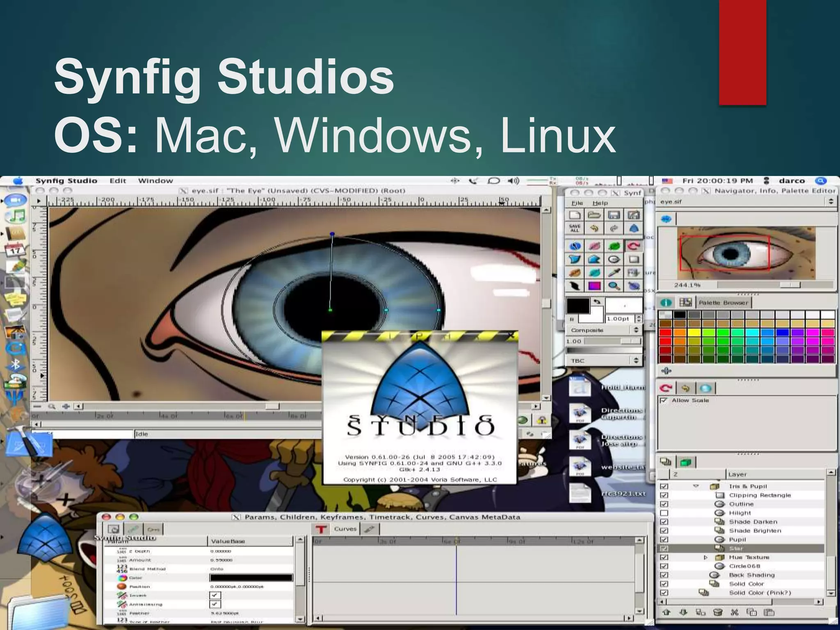Swap foreground and background colors

click(597, 302)
